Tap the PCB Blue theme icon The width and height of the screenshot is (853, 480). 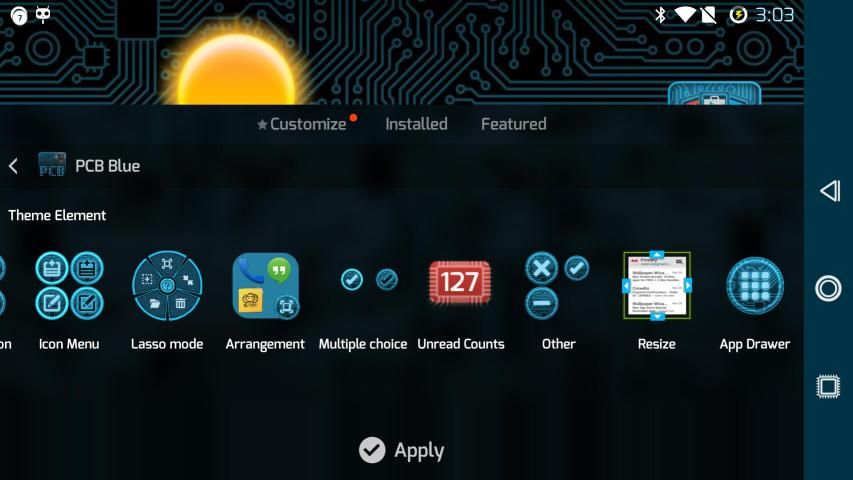[52, 166]
